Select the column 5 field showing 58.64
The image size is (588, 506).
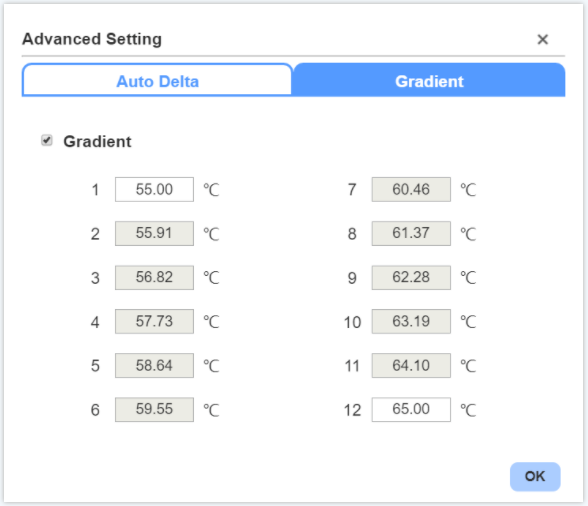154,365
